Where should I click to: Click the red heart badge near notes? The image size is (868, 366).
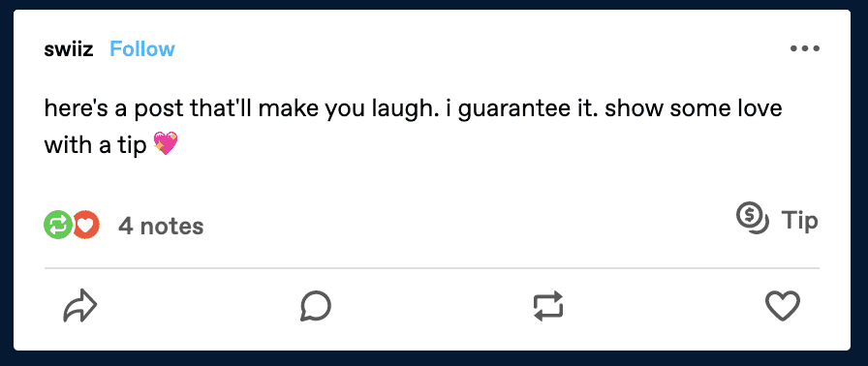(x=85, y=225)
